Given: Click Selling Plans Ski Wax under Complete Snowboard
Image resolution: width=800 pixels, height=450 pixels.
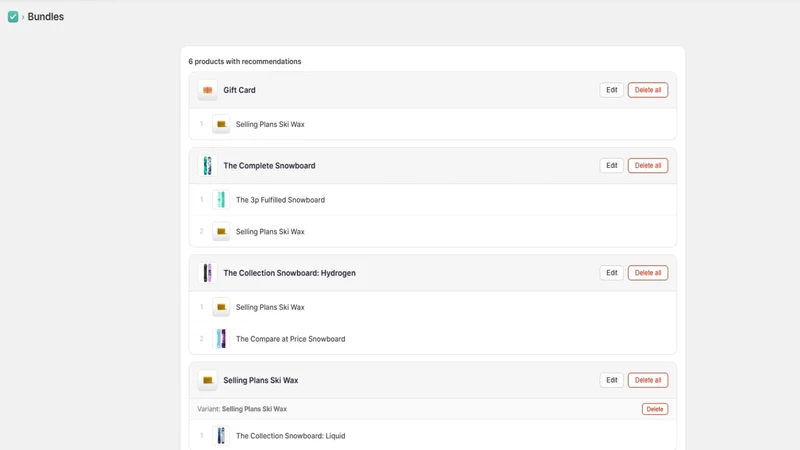Looking at the screenshot, I should [270, 232].
